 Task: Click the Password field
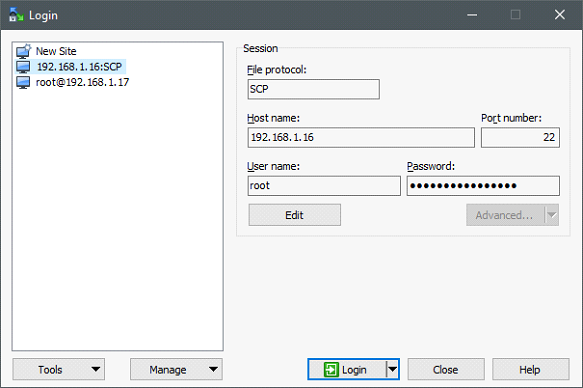[483, 186]
